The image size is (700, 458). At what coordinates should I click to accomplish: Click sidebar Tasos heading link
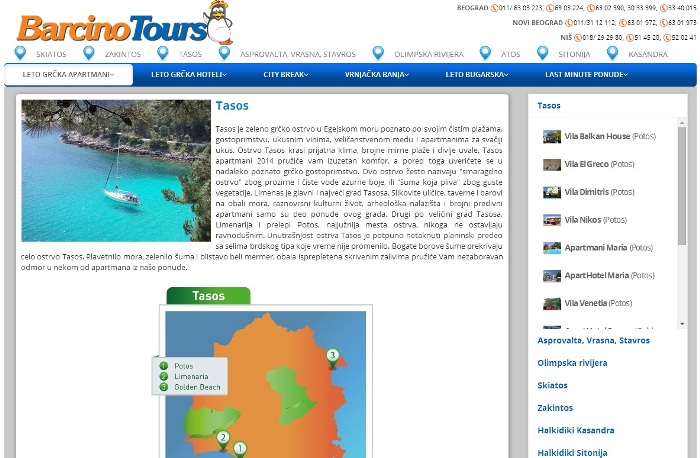click(549, 106)
